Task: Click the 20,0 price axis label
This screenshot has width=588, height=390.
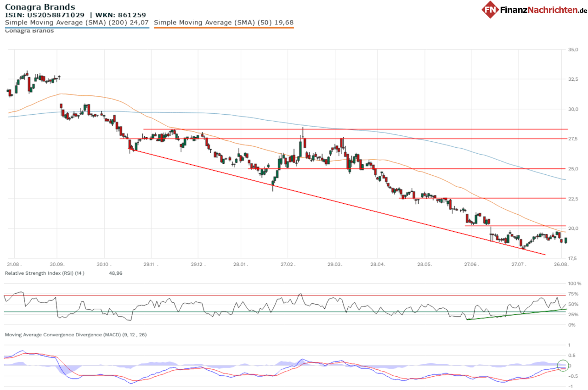Action: (572, 228)
